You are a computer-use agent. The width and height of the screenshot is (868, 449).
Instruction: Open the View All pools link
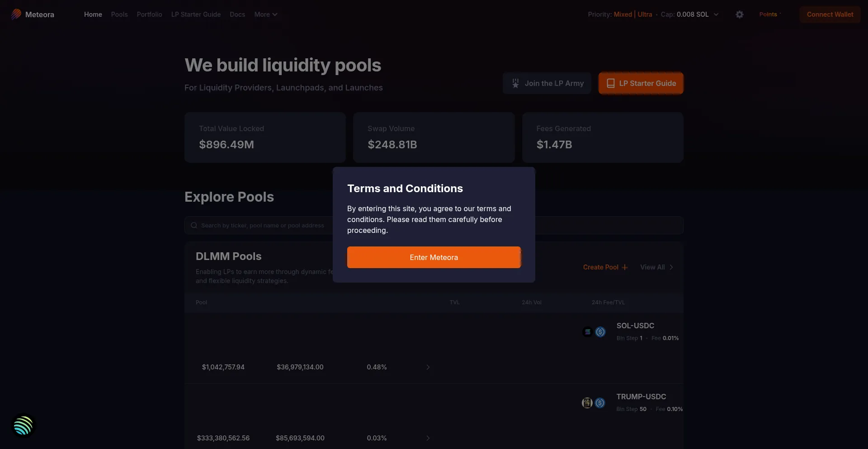(x=657, y=267)
